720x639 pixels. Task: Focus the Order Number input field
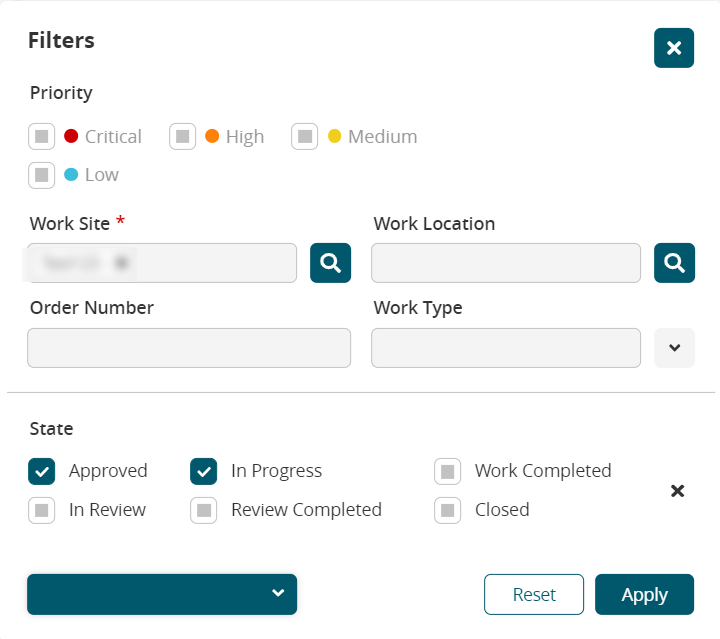pyautogui.click(x=189, y=348)
